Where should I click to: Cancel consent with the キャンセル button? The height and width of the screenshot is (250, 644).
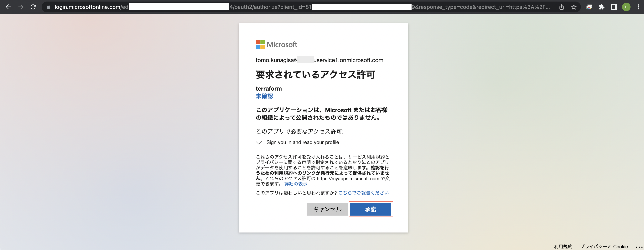[327, 209]
